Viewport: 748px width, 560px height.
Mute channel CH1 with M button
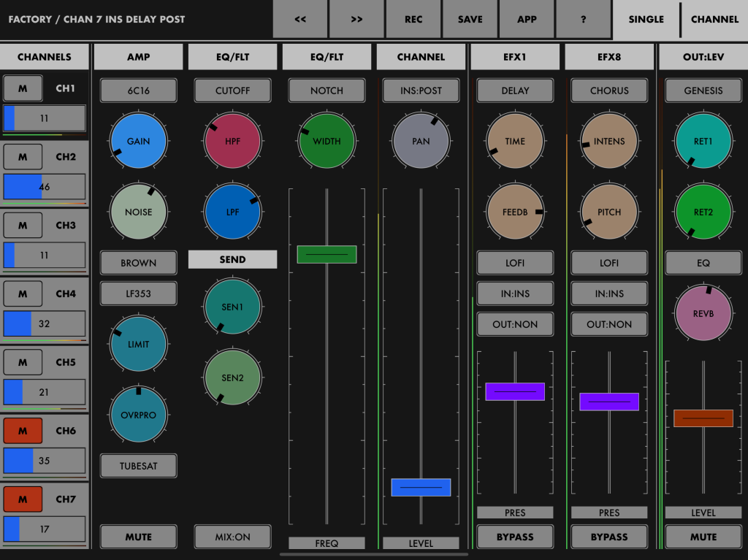tap(23, 89)
